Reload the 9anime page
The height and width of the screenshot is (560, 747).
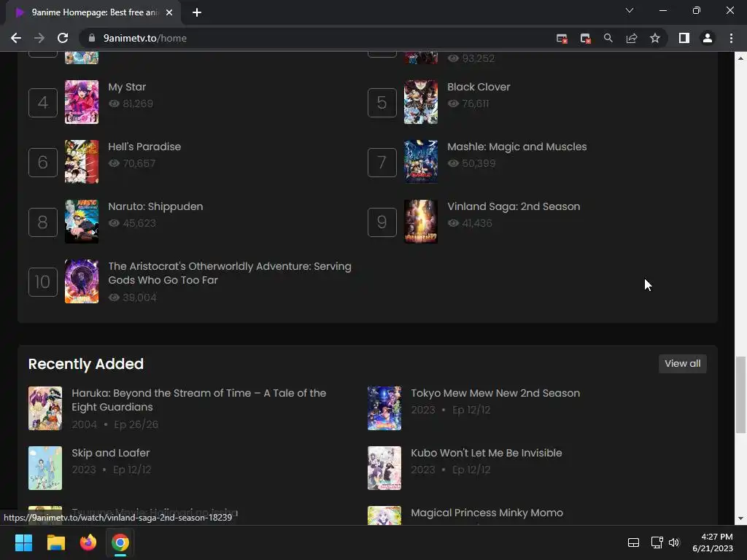(63, 38)
